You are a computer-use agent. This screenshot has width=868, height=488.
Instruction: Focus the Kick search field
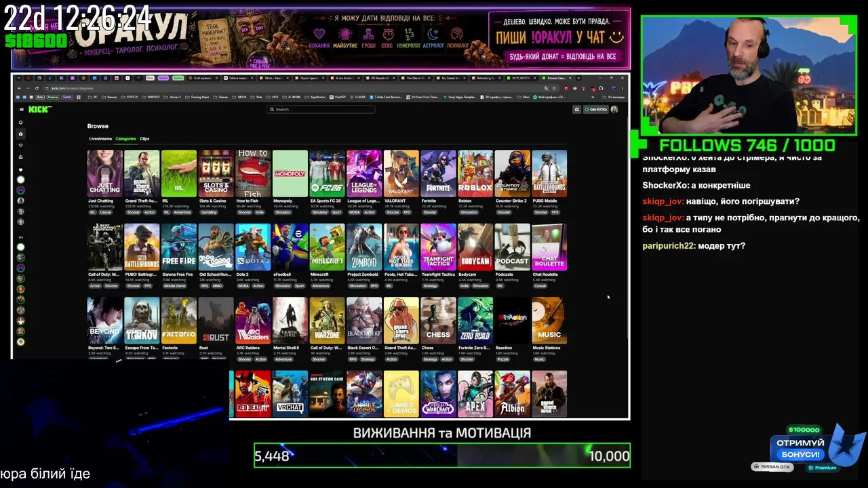pyautogui.click(x=321, y=109)
